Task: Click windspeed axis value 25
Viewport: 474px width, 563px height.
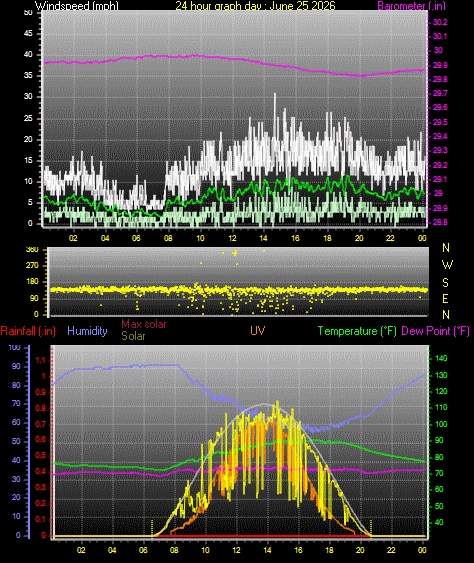Action: [x=28, y=118]
